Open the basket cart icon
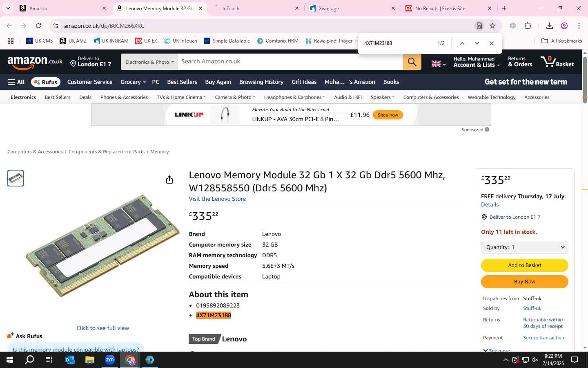The height and width of the screenshot is (368, 588). 557,62
